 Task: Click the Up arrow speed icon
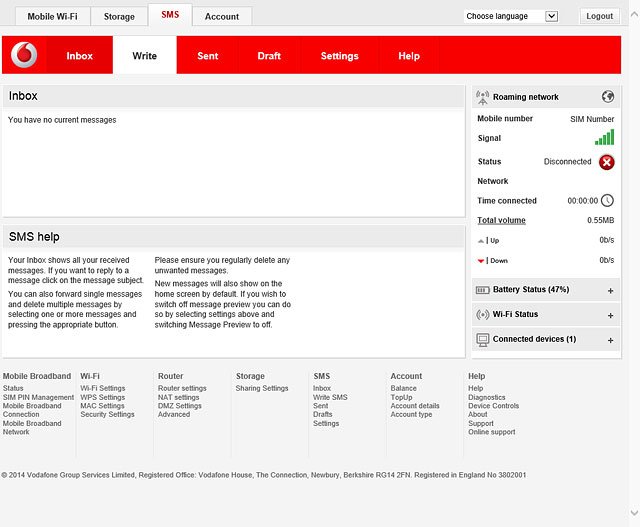(481, 241)
